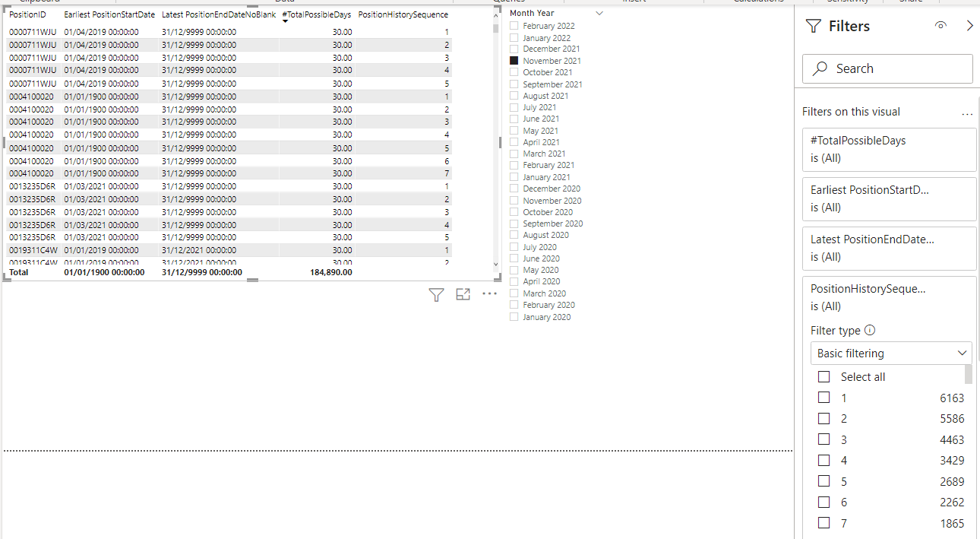Click the Filter type label
This screenshot has height=539, width=980.
point(836,331)
